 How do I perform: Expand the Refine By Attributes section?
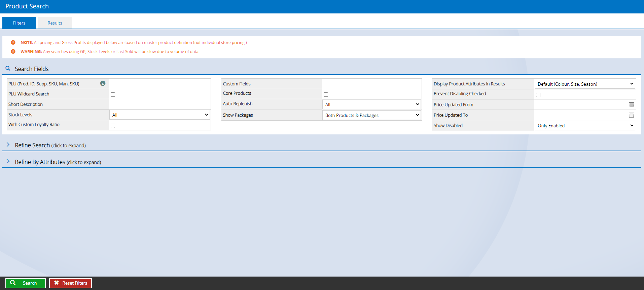58,162
